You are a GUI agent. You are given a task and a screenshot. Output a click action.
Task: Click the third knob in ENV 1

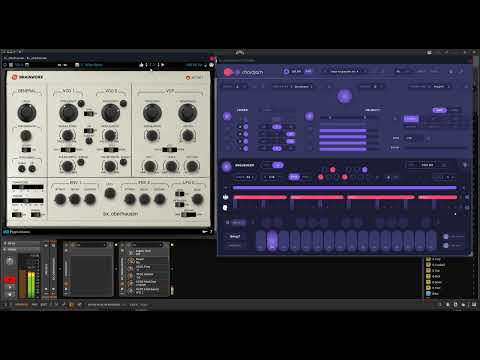point(90,199)
